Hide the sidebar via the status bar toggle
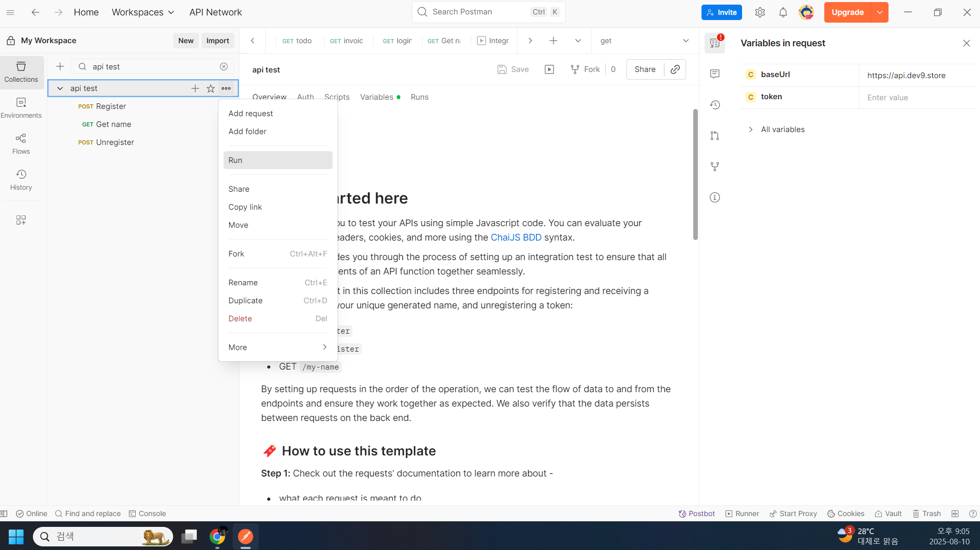980x550 pixels. pos(4,514)
